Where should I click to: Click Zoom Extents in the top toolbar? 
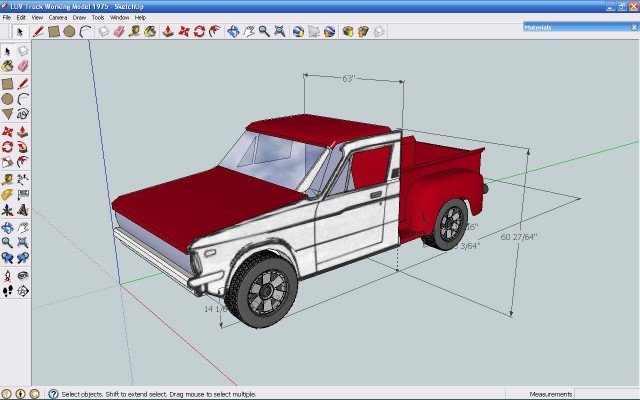pos(278,32)
